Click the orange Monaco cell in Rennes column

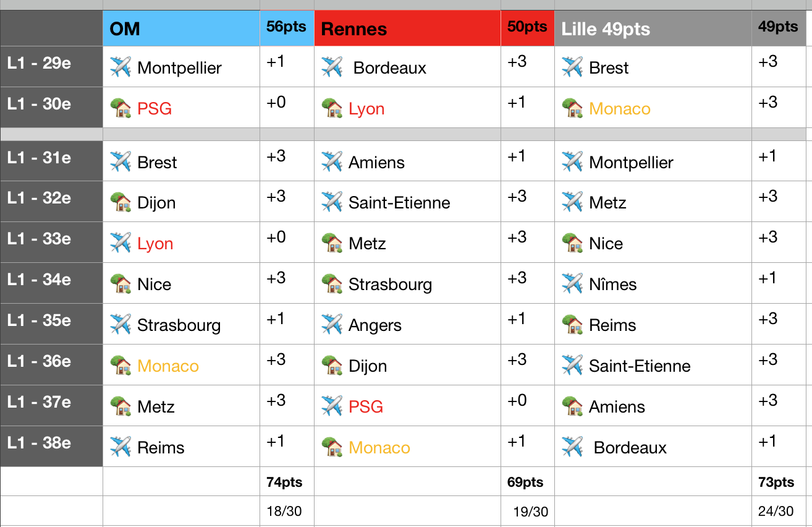[x=408, y=447]
